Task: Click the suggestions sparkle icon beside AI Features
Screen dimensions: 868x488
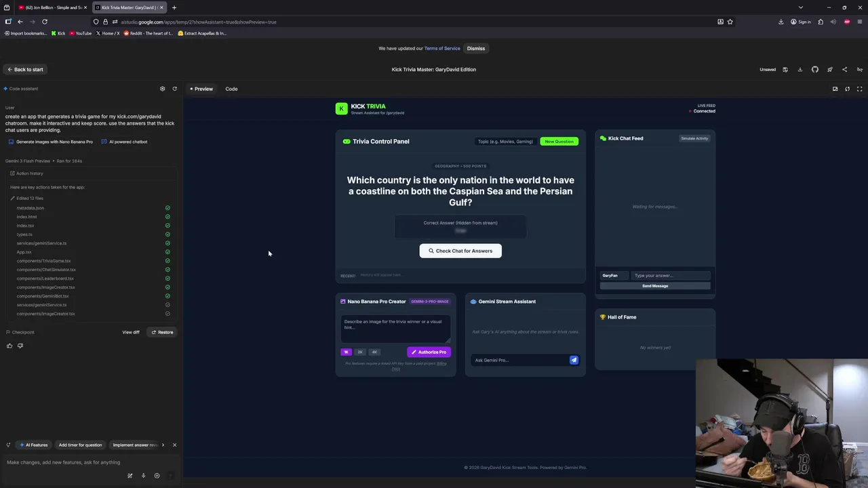Action: pyautogui.click(x=8, y=445)
